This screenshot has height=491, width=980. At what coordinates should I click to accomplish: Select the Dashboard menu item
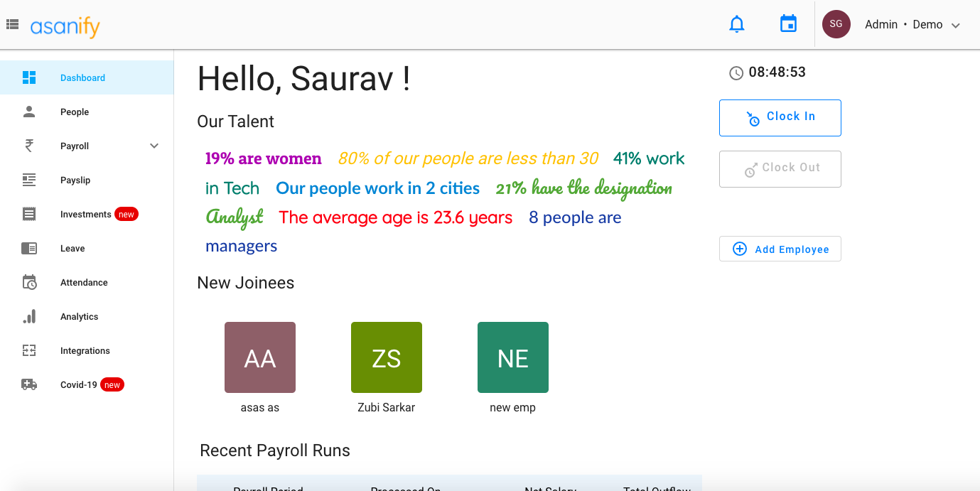point(82,77)
